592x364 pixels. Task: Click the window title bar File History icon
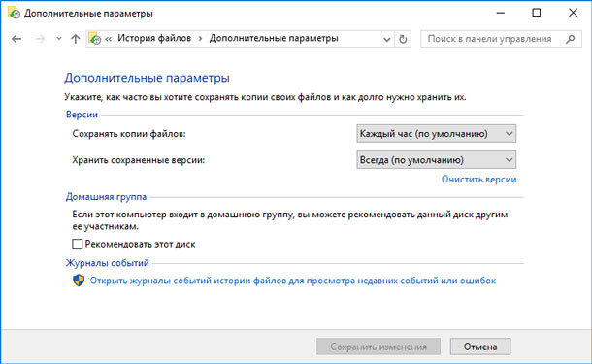pyautogui.click(x=14, y=13)
